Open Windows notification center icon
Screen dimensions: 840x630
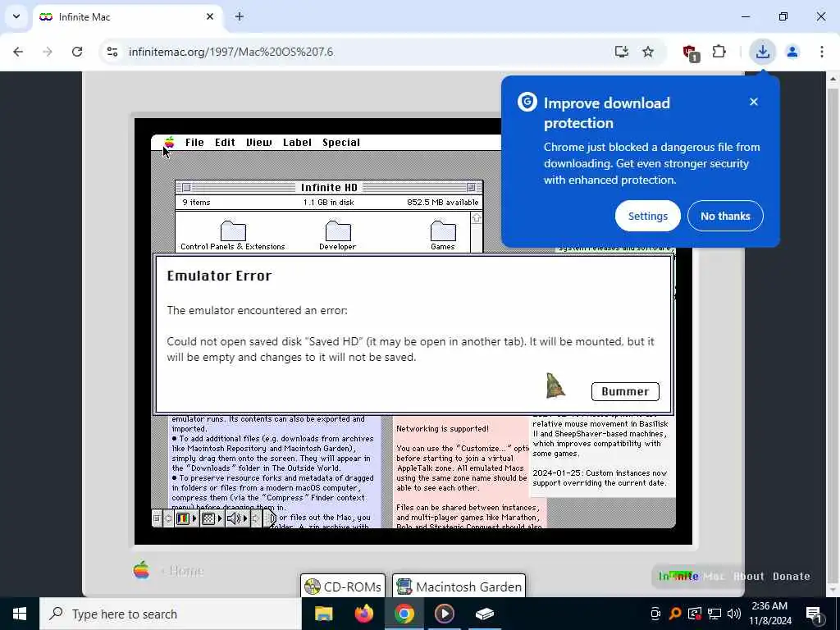point(814,614)
